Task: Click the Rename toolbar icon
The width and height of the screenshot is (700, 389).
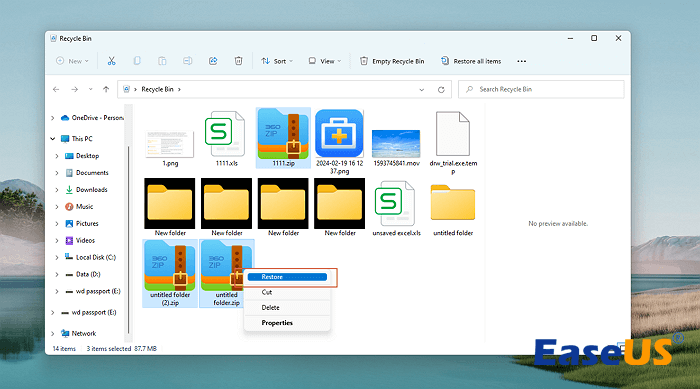Action: [188, 61]
